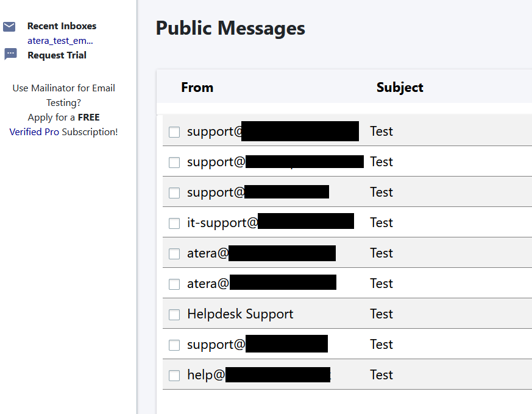Viewport: 532px width, 414px height.
Task: Click the Test subject in the Helpdesk Support row
Action: pyautogui.click(x=381, y=314)
